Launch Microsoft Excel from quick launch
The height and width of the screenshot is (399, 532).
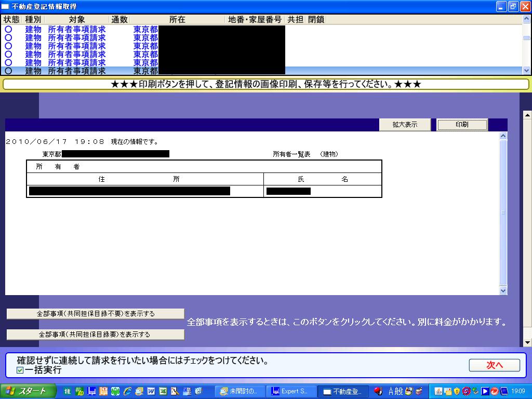pyautogui.click(x=163, y=391)
